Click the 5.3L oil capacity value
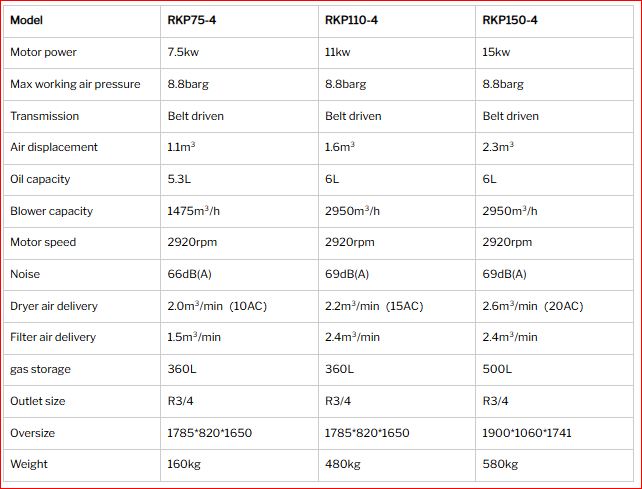This screenshot has width=642, height=489. tap(179, 179)
